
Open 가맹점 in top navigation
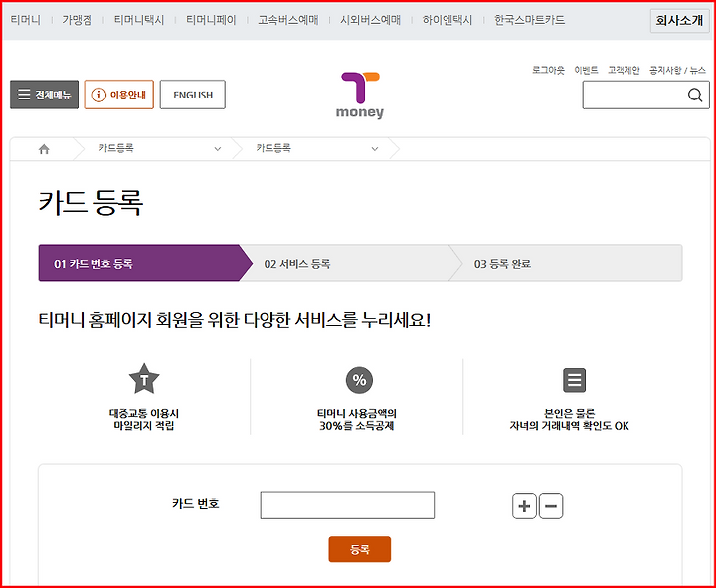[x=78, y=20]
